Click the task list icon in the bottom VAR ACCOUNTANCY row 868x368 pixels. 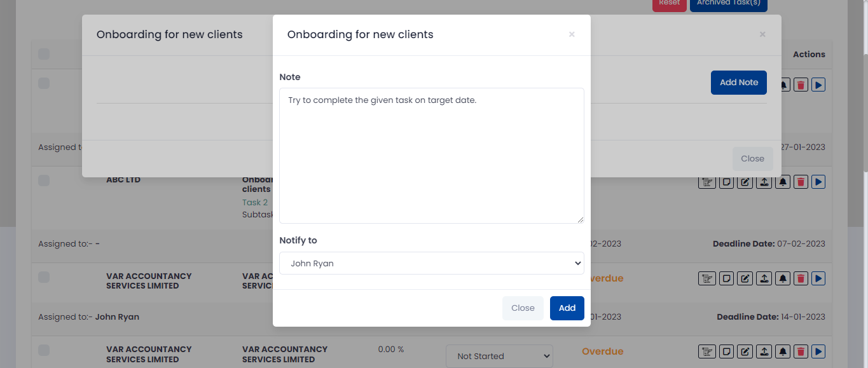coord(705,351)
